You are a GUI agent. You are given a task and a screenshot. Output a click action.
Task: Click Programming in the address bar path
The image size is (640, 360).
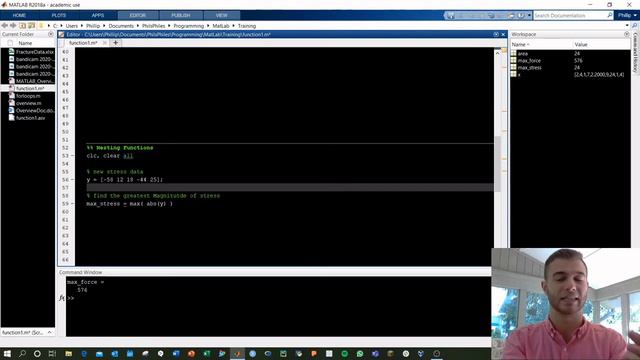[x=189, y=26]
